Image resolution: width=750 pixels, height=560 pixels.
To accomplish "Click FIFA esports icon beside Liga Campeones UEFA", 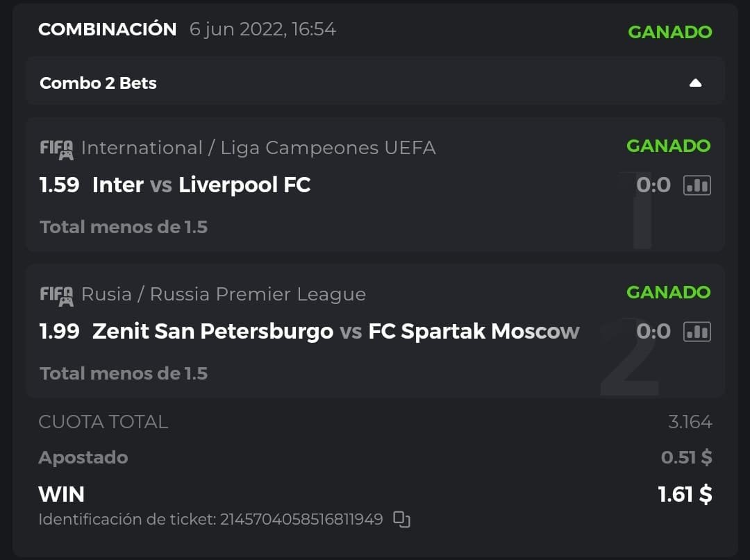I will (56, 149).
